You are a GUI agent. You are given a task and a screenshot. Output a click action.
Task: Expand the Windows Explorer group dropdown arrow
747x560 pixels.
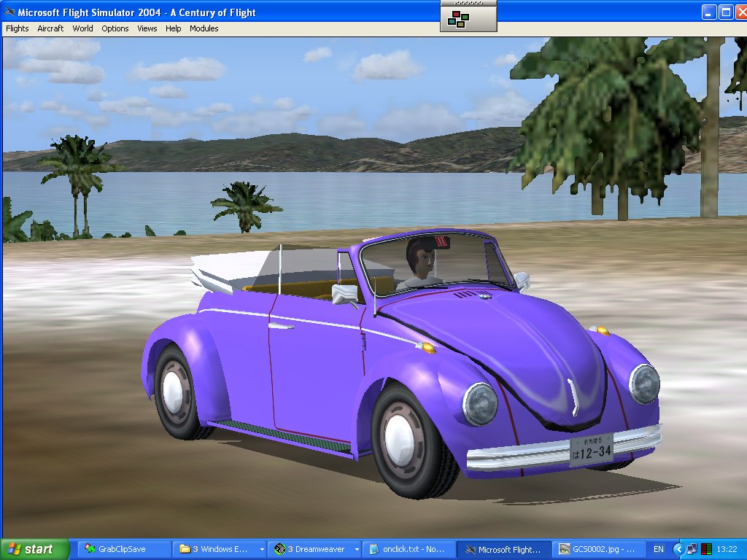tap(262, 550)
